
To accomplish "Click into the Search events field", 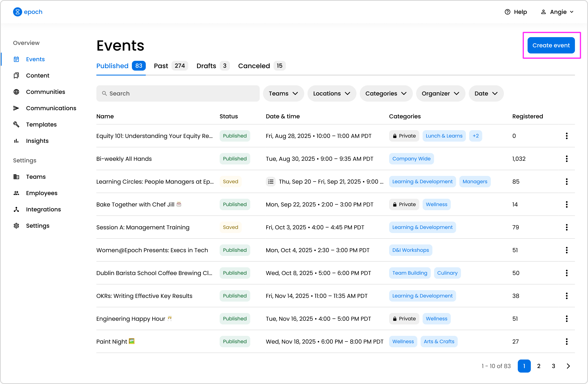I will 178,94.
